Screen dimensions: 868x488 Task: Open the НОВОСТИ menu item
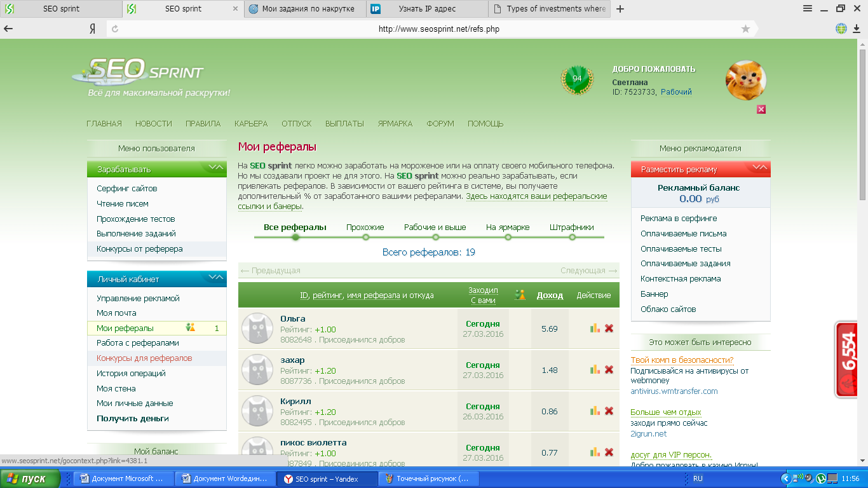pyautogui.click(x=154, y=123)
